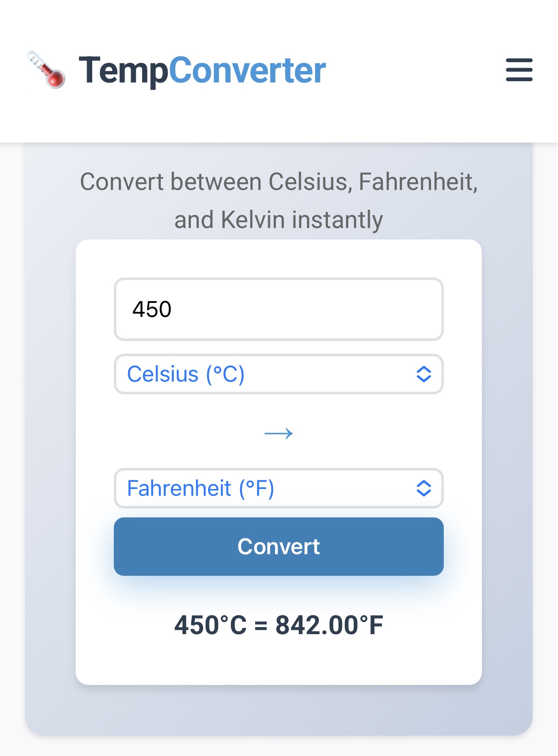Click the red thermometer logo icon
Viewport: 558px width, 756px height.
click(47, 70)
